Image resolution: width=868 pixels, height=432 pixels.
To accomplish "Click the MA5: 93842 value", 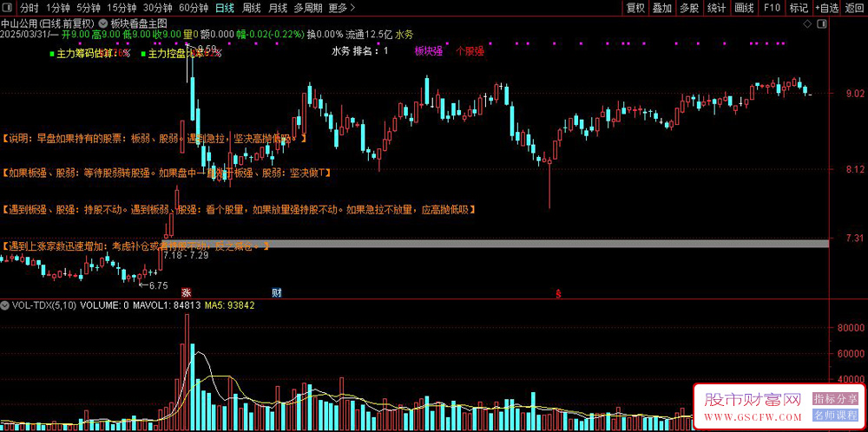I will click(x=230, y=304).
